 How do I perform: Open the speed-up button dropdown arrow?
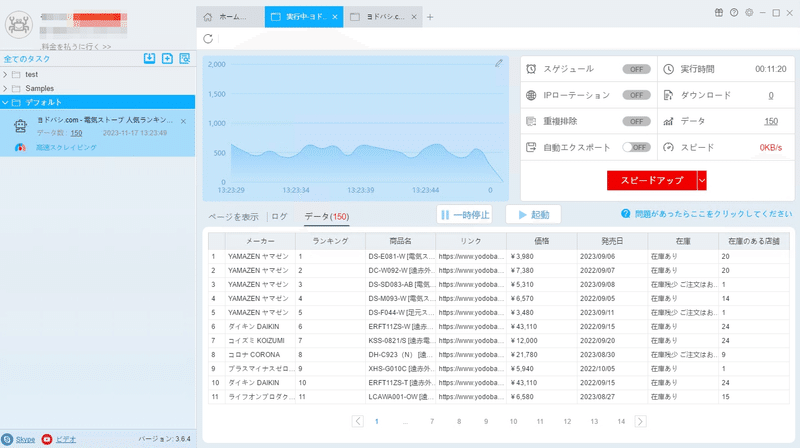tap(702, 181)
